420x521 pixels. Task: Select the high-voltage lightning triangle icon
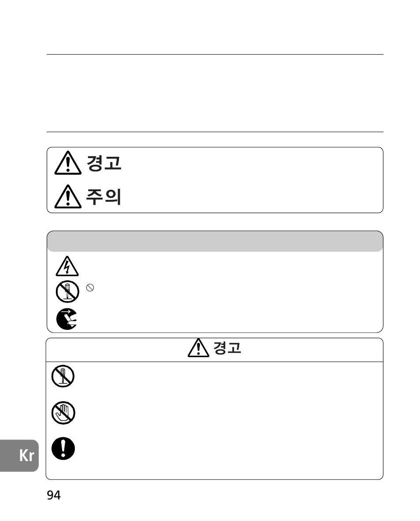[x=67, y=266]
